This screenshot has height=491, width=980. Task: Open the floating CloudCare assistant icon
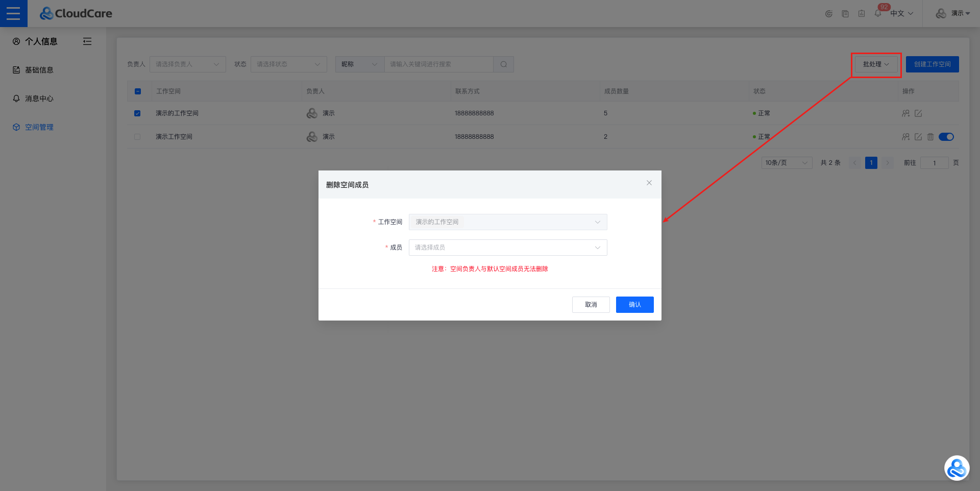tap(957, 468)
